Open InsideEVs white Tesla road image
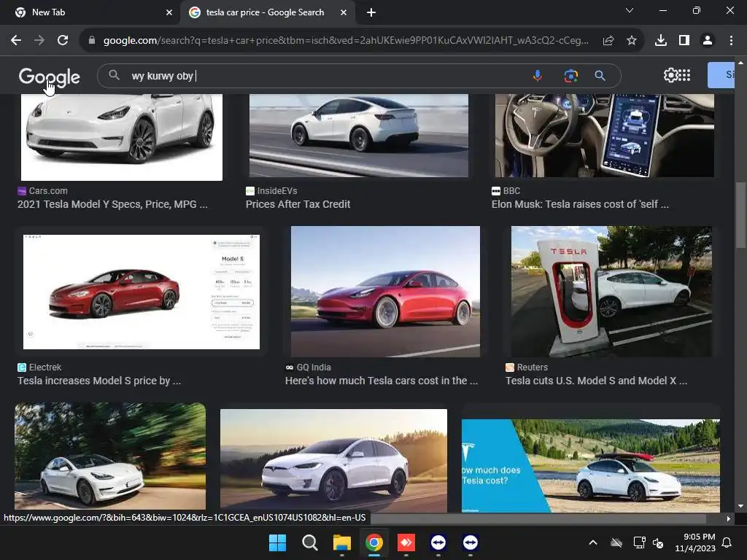Screen dimensions: 747x560 [359, 136]
